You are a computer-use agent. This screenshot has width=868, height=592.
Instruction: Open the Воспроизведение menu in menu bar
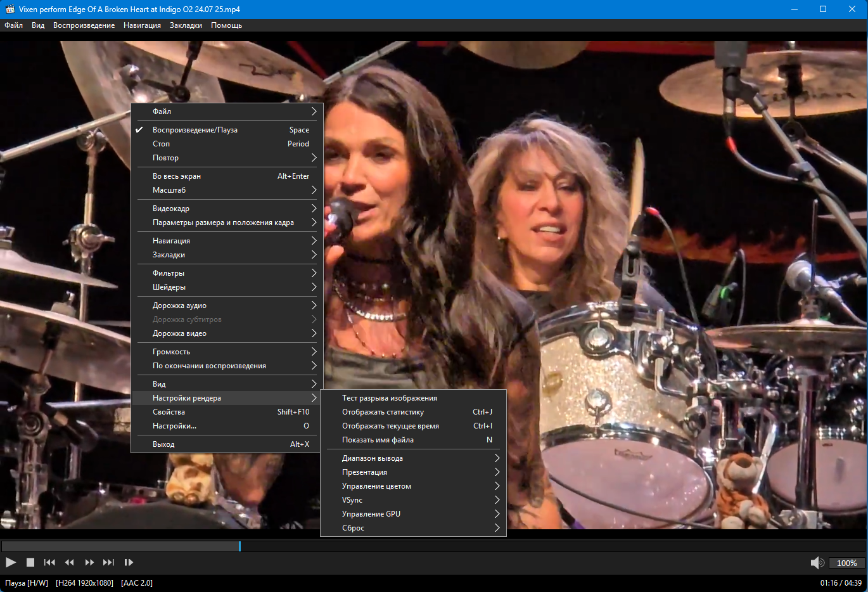pos(84,25)
